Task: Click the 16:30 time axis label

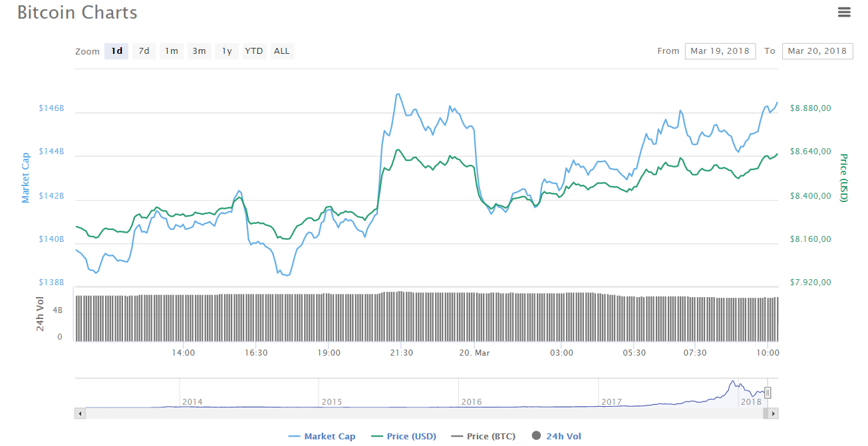Action: (x=256, y=352)
